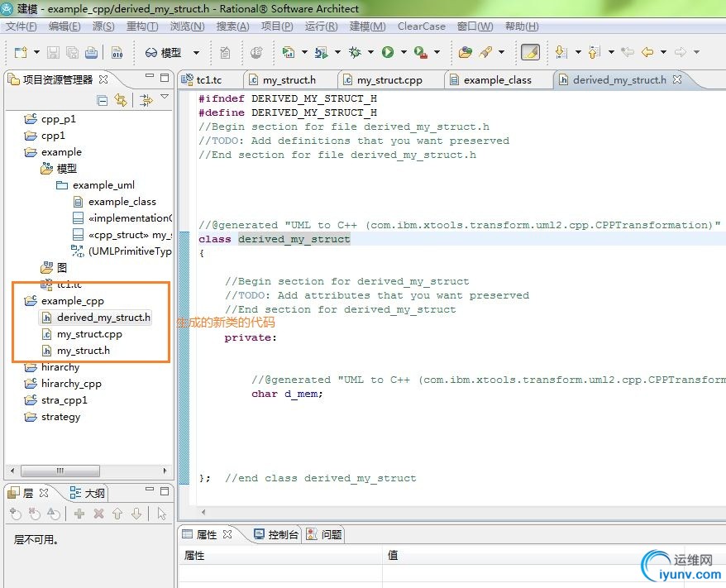
Task: Click the Print toolbar icon
Action: coord(91,52)
